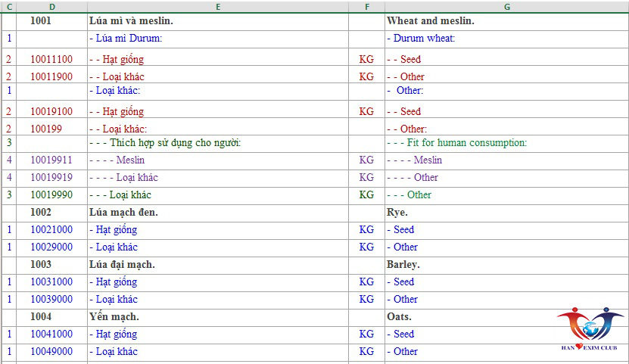
Task: Select KG unit cell for 10019990
Action: click(x=366, y=194)
